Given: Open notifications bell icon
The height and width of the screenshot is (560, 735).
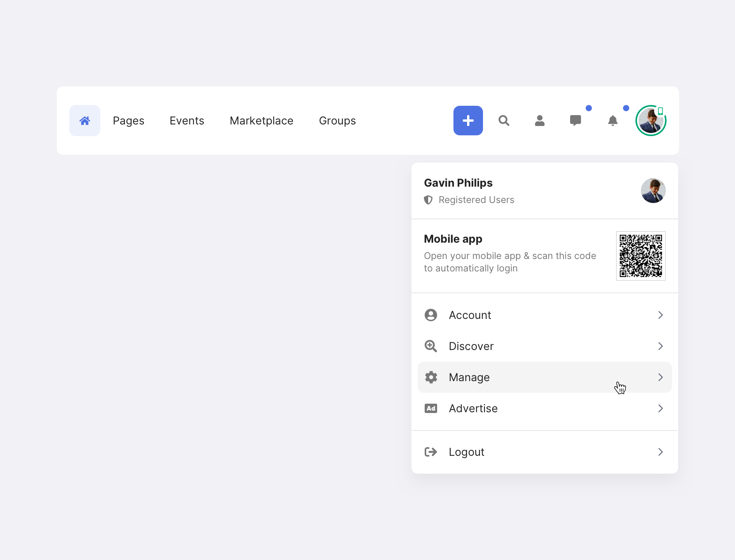Looking at the screenshot, I should (x=612, y=121).
